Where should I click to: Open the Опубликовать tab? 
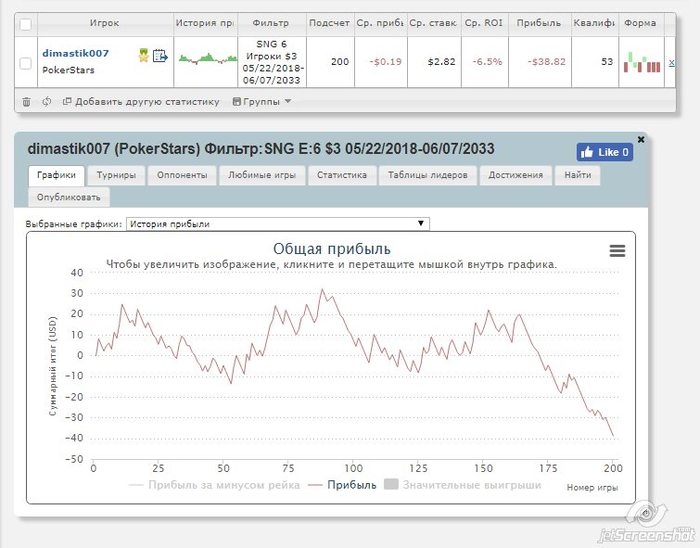pyautogui.click(x=69, y=197)
